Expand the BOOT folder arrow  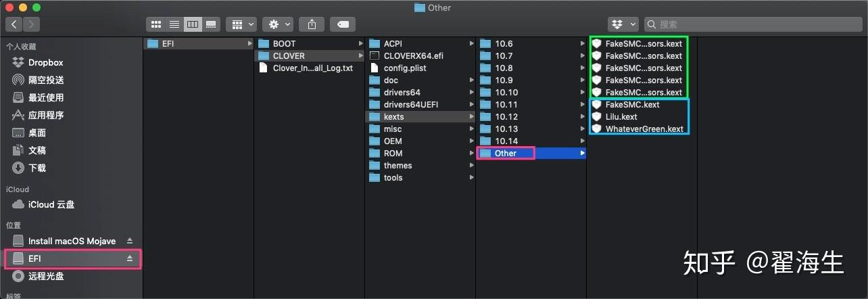360,44
